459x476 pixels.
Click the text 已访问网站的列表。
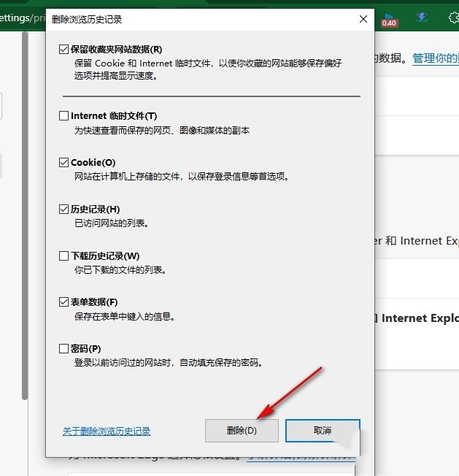pos(112,223)
